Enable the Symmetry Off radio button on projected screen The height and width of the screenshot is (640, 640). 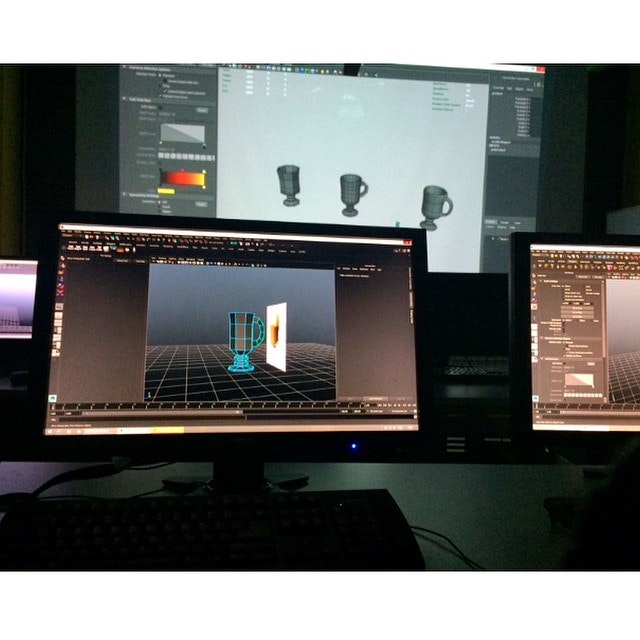tap(159, 203)
